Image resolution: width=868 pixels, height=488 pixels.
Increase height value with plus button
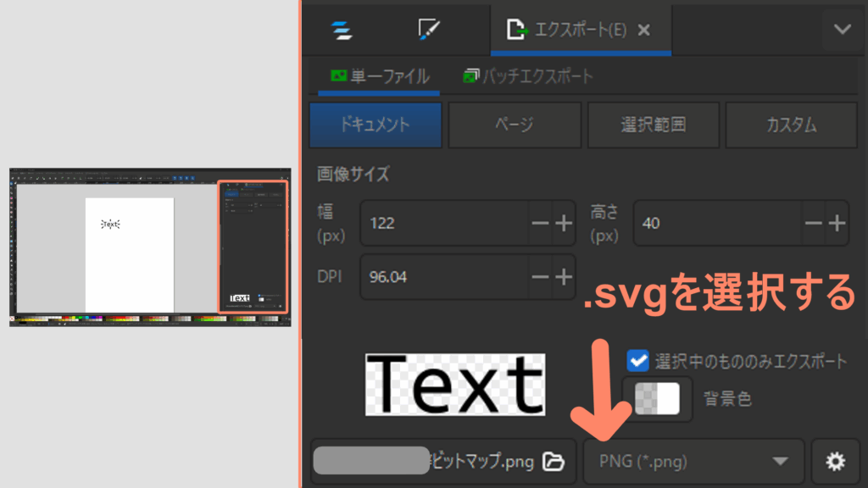[x=837, y=224]
